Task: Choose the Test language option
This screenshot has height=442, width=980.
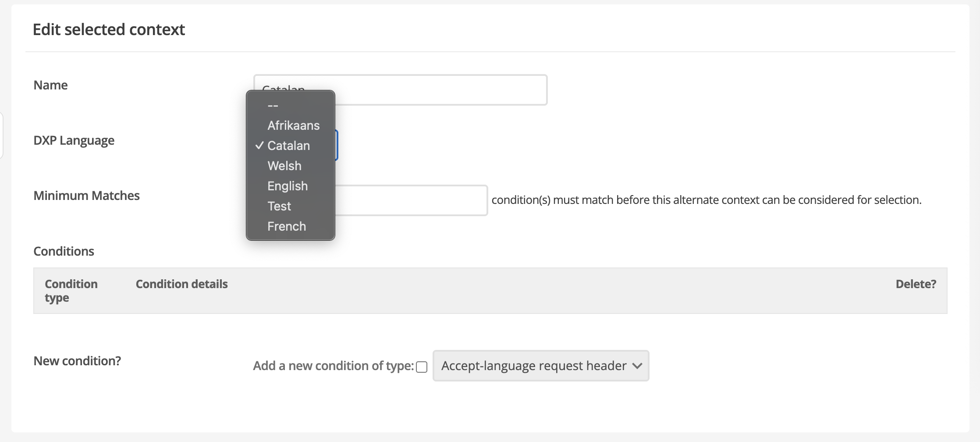Action: pyautogui.click(x=279, y=206)
